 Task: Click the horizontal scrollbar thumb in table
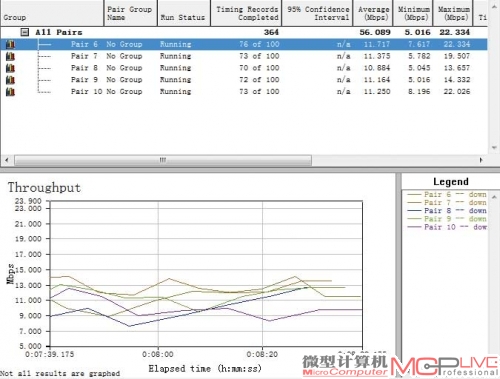(163, 160)
